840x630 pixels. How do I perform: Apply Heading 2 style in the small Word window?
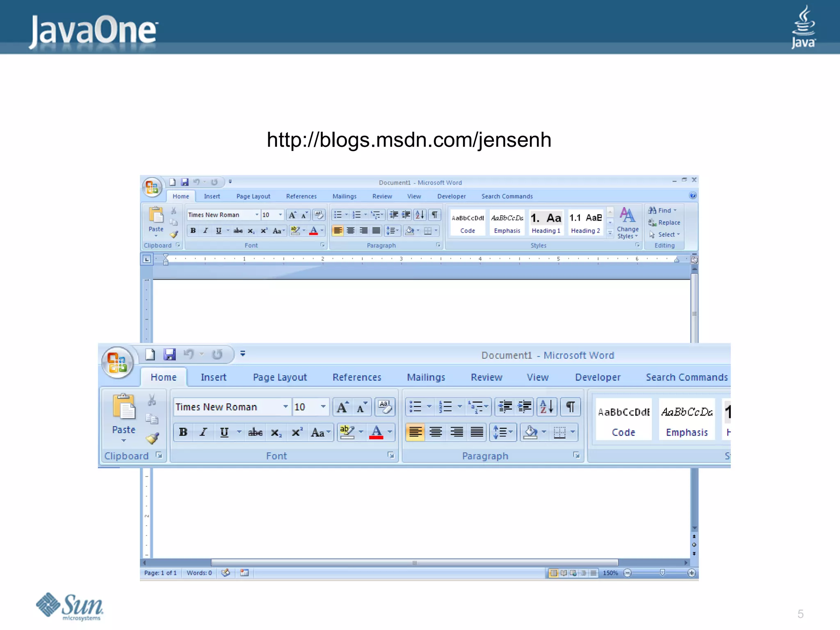pyautogui.click(x=585, y=223)
